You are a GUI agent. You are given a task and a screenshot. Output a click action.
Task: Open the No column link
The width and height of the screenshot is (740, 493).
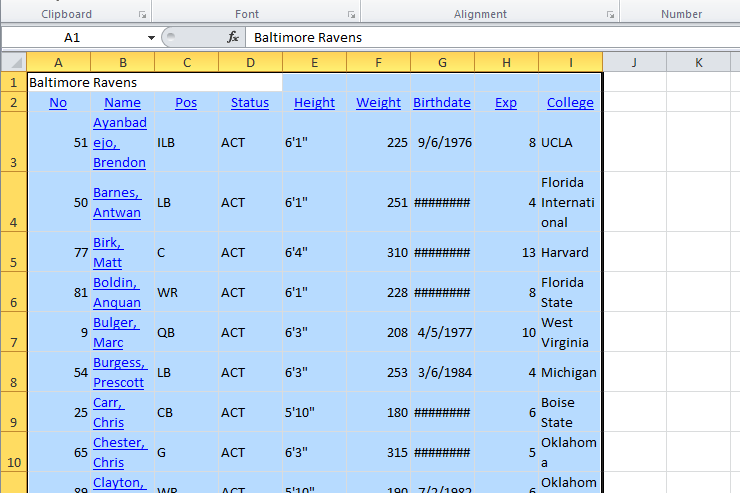coord(58,103)
